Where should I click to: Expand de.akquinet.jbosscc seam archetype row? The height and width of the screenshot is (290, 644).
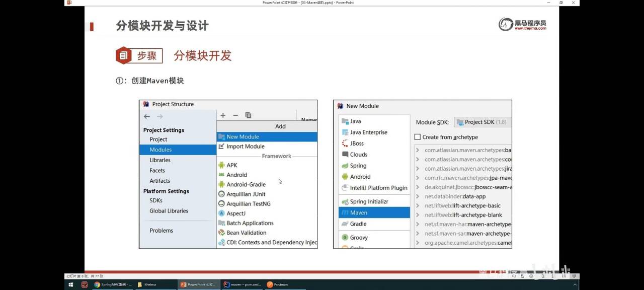(418, 187)
